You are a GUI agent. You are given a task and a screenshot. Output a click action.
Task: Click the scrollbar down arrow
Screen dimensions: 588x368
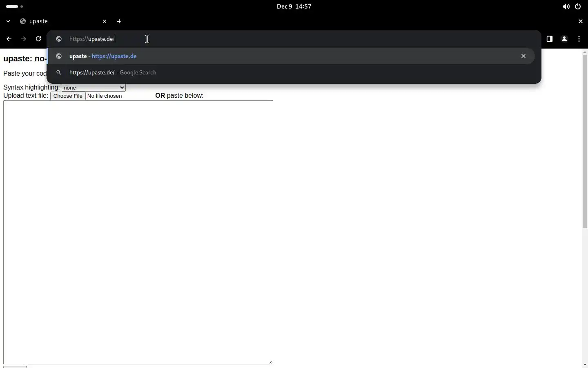click(585, 365)
